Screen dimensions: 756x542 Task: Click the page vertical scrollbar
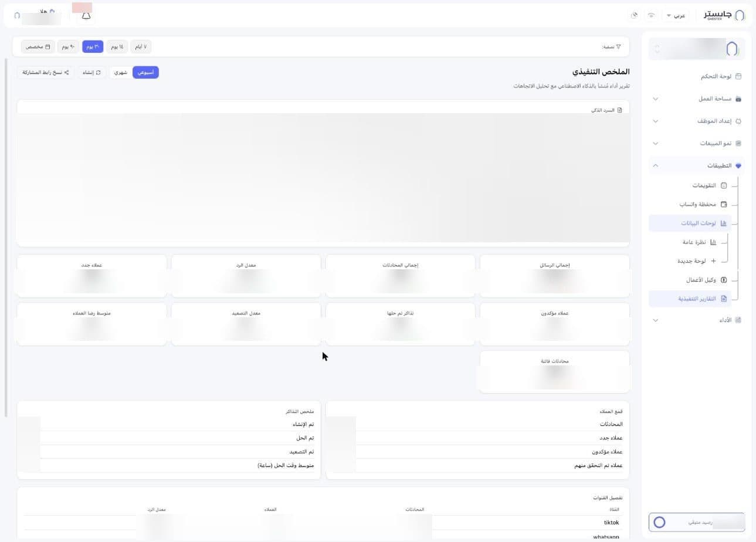(x=6, y=238)
